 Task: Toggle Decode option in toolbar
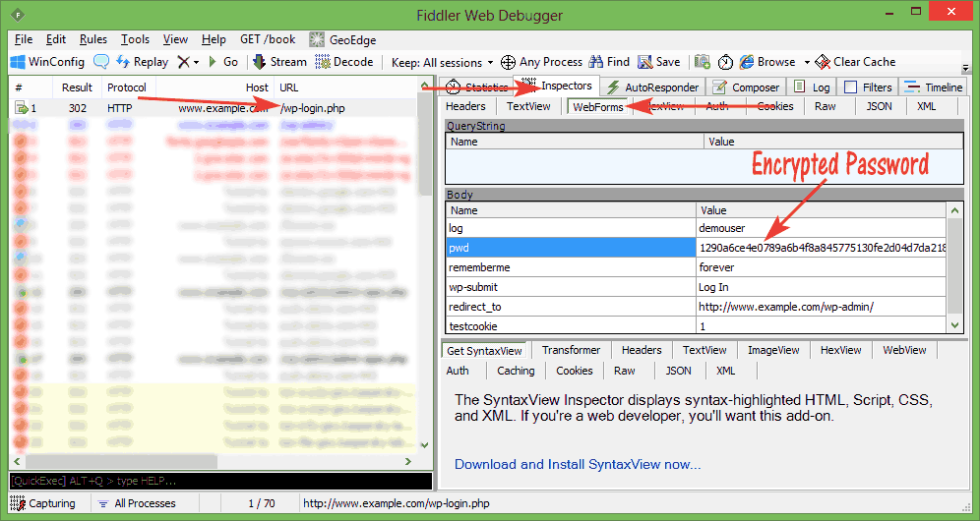coord(344,62)
